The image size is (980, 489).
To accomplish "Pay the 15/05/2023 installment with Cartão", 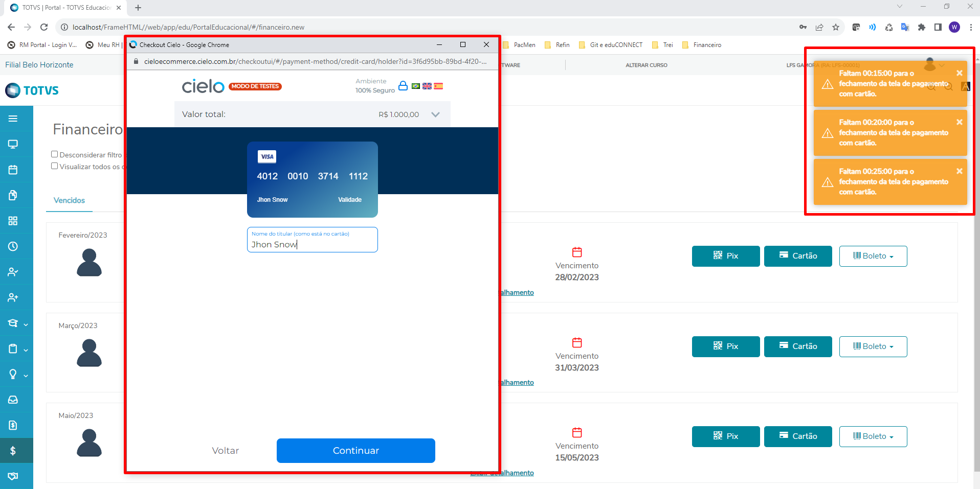I will [798, 436].
